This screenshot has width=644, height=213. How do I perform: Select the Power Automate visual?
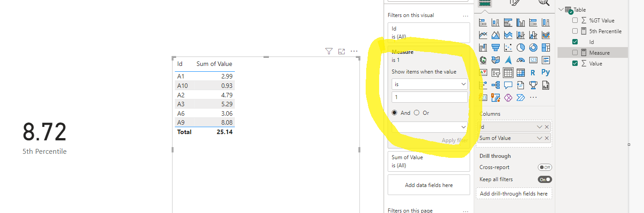521,97
